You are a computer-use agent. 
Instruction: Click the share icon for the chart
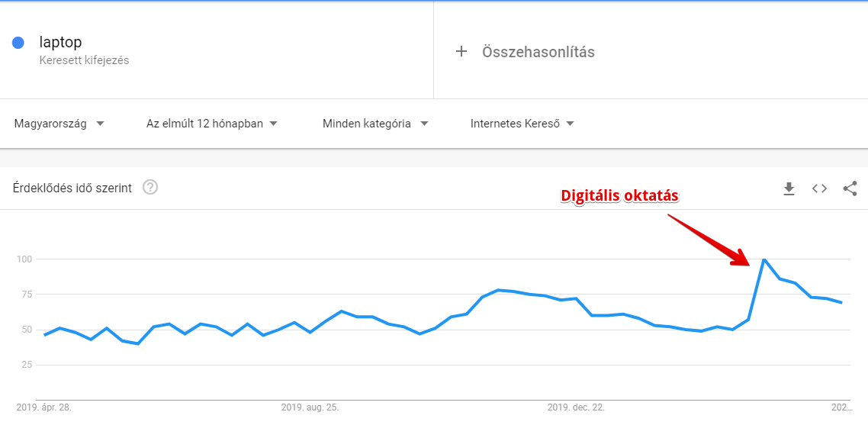850,188
